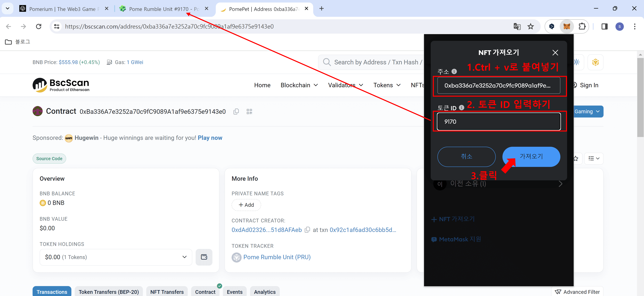Open wallet icon beside token holdings

[x=204, y=257]
